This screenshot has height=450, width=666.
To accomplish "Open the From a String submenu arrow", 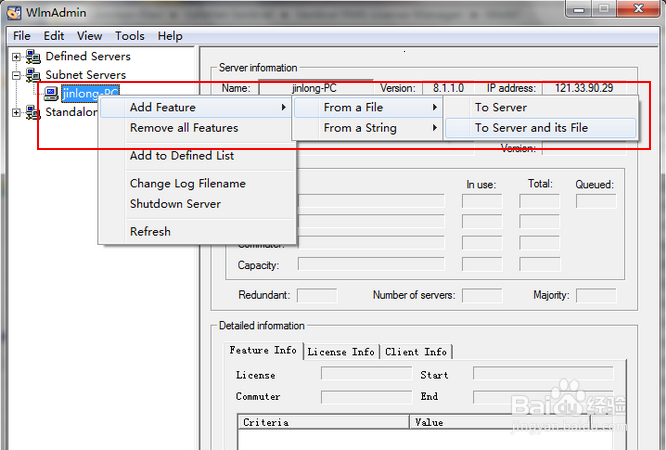I will [435, 127].
